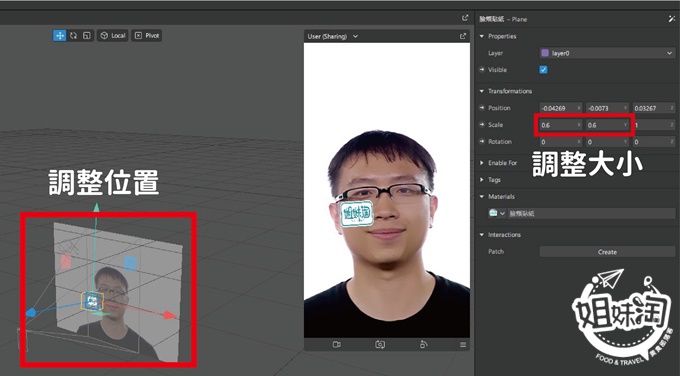Click the simulator rotate device icon

point(424,344)
